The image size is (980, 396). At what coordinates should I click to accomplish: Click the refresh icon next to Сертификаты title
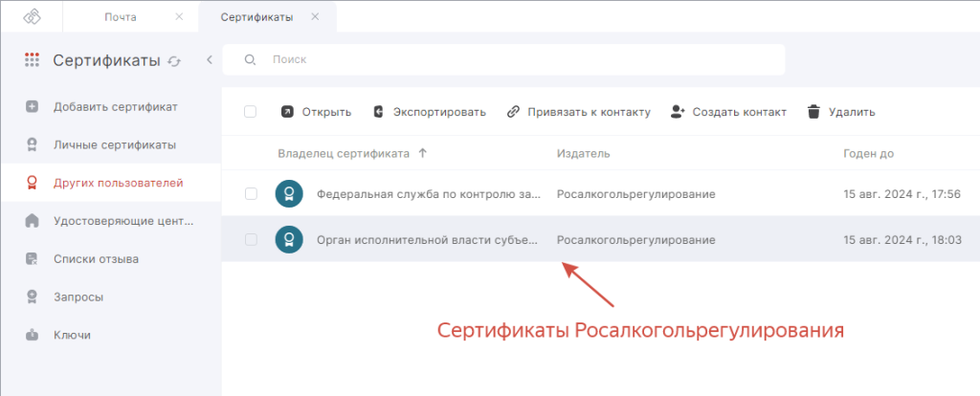click(174, 60)
